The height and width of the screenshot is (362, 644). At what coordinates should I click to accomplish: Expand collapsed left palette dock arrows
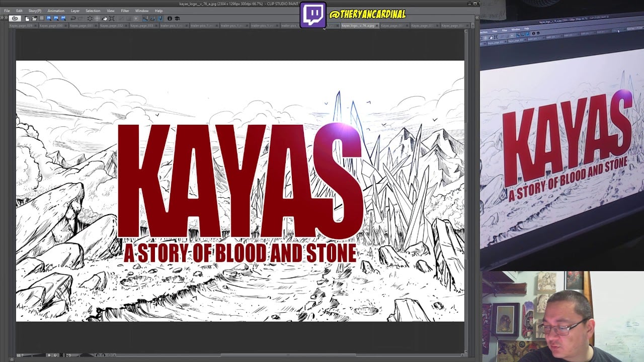[3, 19]
